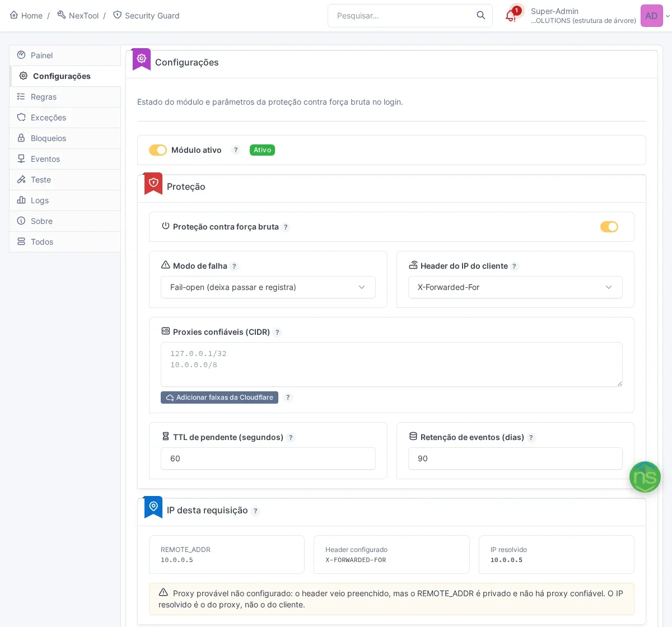The height and width of the screenshot is (627, 672).
Task: Open Logs in the sidebar
Action: (65, 200)
